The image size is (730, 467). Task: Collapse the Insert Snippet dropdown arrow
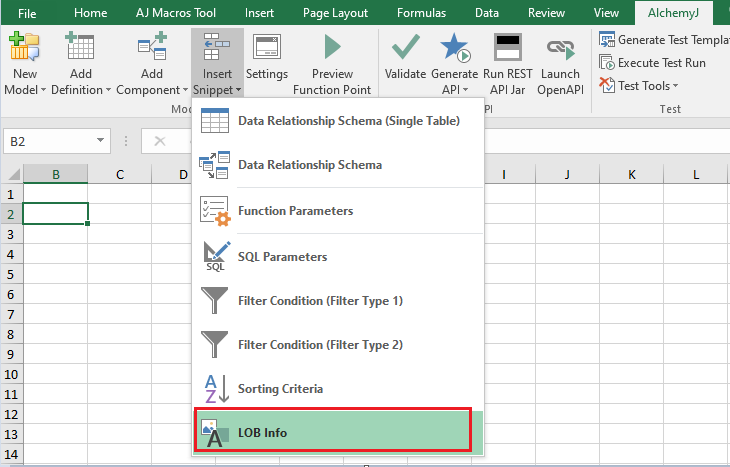pos(238,89)
